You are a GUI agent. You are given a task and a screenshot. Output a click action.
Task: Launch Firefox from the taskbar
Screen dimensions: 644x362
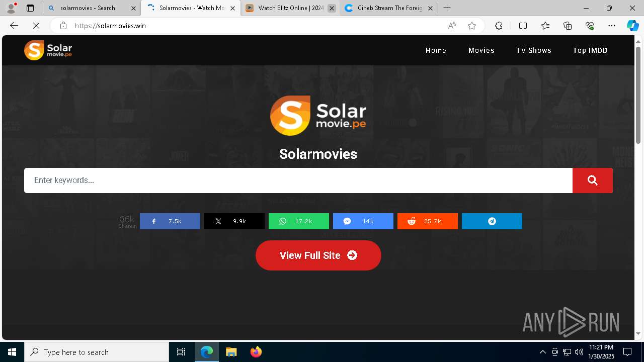pos(256,352)
